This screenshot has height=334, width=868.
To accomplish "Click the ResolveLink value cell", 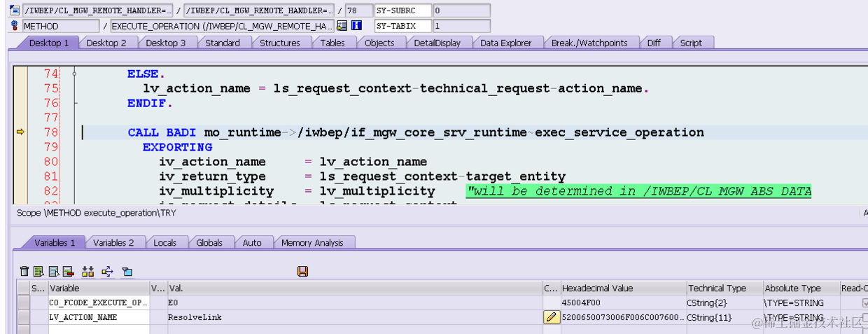I will pyautogui.click(x=354, y=317).
